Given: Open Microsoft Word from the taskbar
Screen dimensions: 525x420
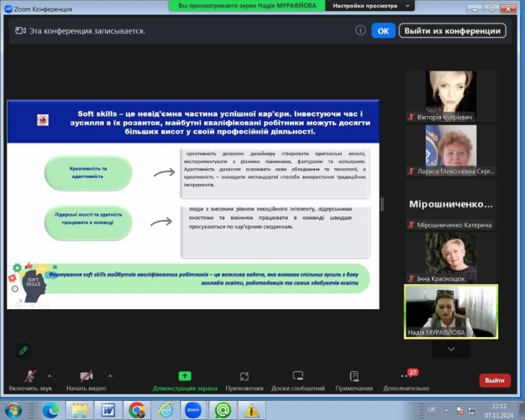Looking at the screenshot, I should (x=108, y=410).
